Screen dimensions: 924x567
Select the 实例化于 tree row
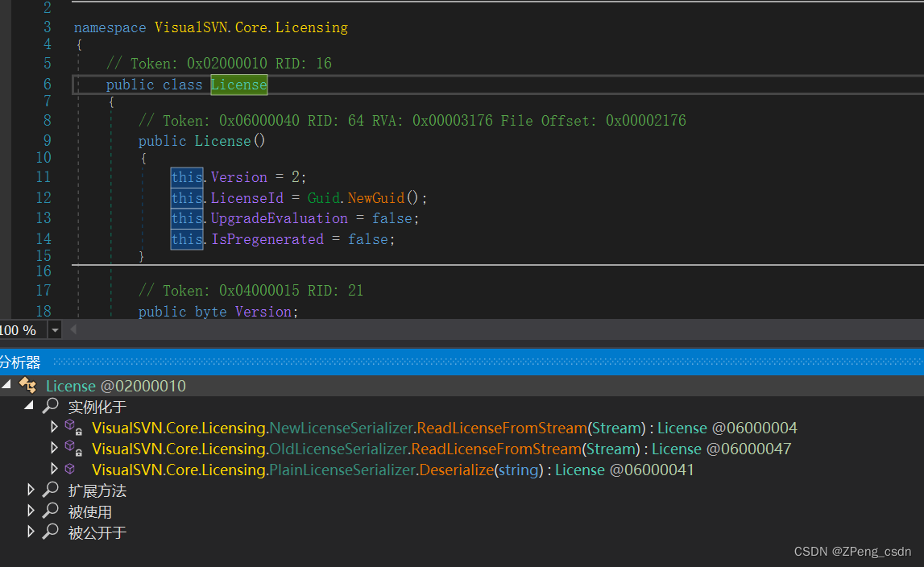[97, 407]
